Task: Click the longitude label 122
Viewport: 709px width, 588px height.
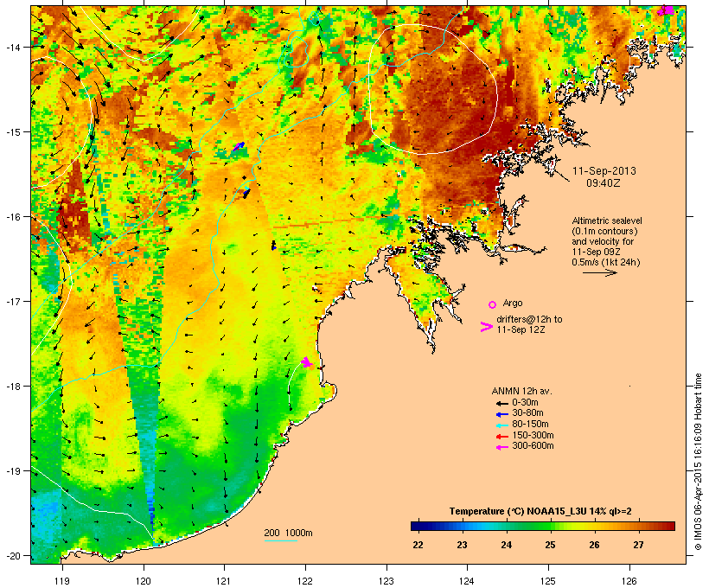Action: (305, 581)
